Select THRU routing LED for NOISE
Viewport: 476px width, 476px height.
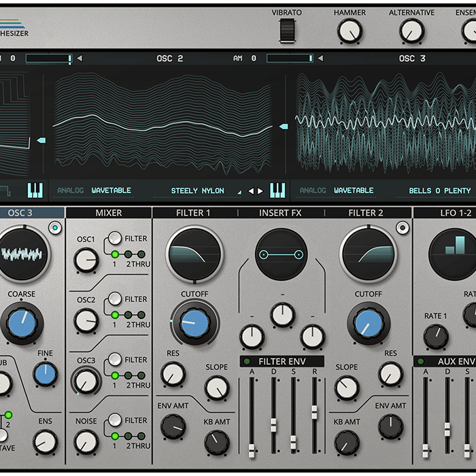(141, 437)
